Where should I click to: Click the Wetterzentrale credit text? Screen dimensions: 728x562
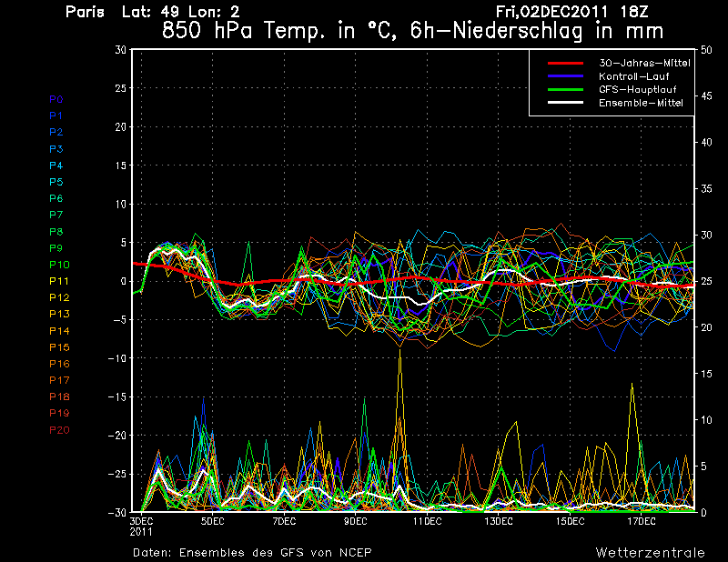[x=650, y=552]
